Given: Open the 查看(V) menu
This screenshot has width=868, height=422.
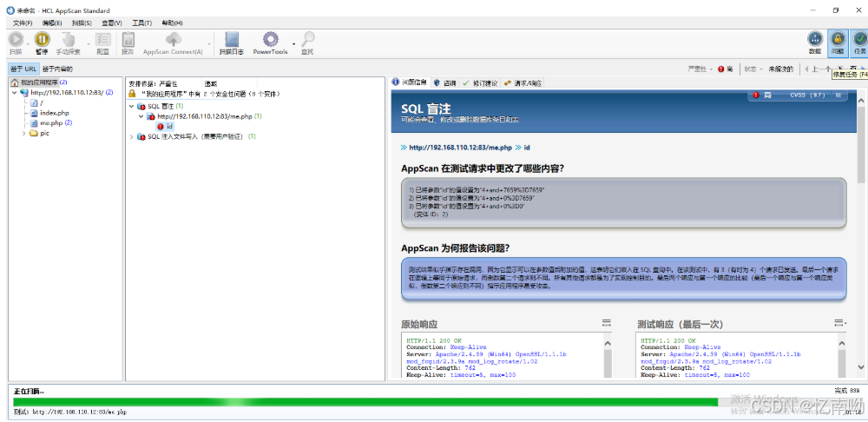Looking at the screenshot, I should (112, 23).
